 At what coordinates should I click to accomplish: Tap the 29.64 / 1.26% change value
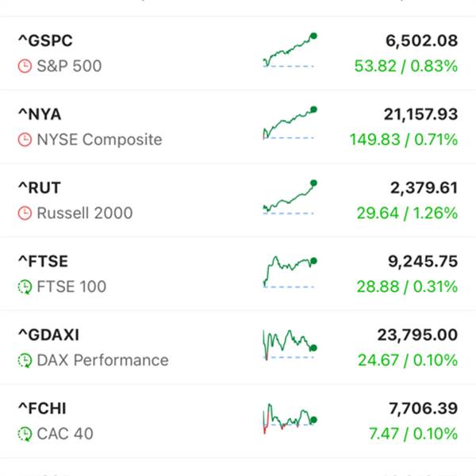(x=407, y=213)
